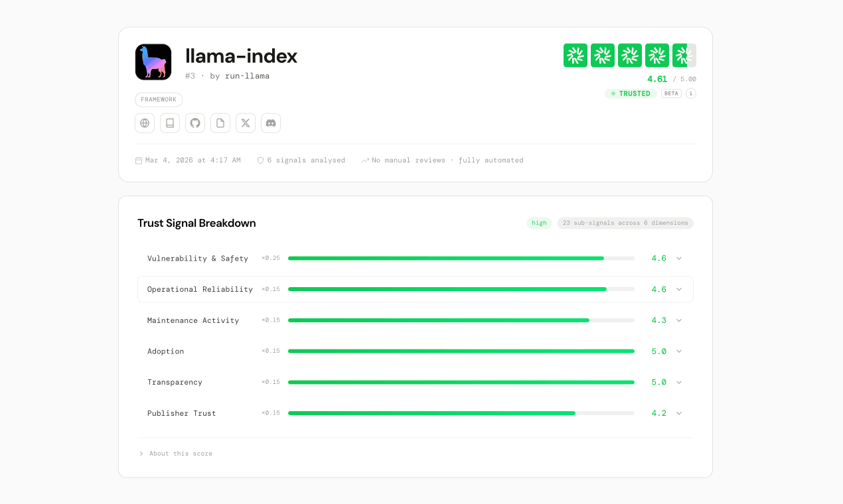Image resolution: width=843 pixels, height=504 pixels.
Task: Click the llama-index logo image
Action: click(x=153, y=62)
